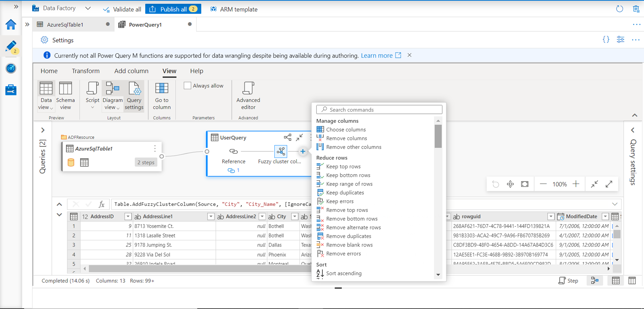Image resolution: width=644 pixels, height=309 pixels.
Task: Click the Reference step link icon
Action: coord(233,151)
